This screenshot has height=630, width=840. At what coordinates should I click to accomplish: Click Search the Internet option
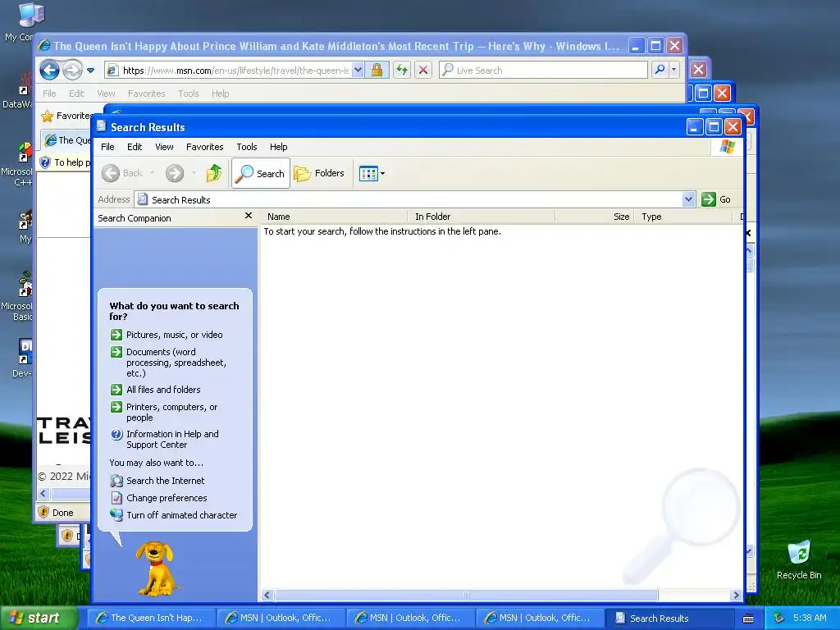point(166,481)
